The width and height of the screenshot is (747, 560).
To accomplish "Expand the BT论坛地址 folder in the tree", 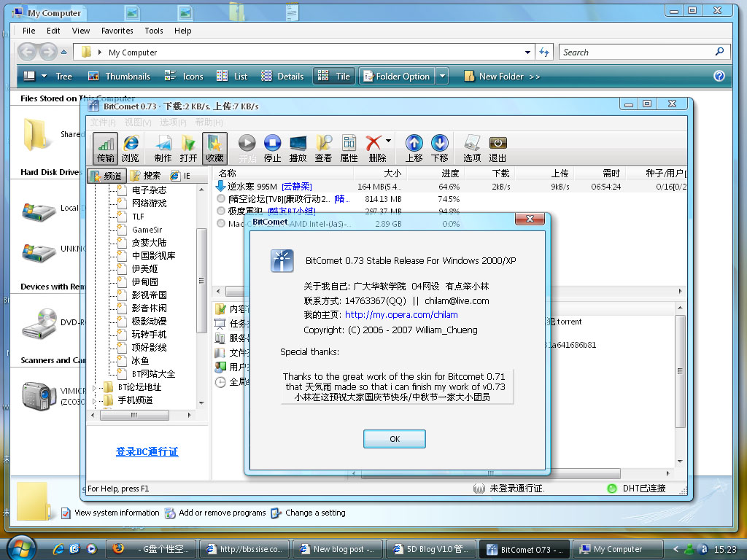I will coord(94,387).
